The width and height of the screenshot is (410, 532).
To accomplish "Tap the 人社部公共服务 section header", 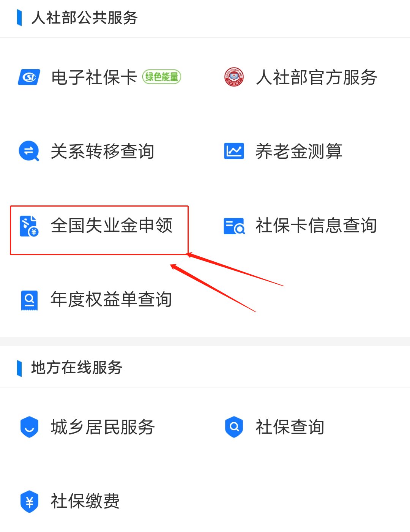I will pyautogui.click(x=84, y=18).
